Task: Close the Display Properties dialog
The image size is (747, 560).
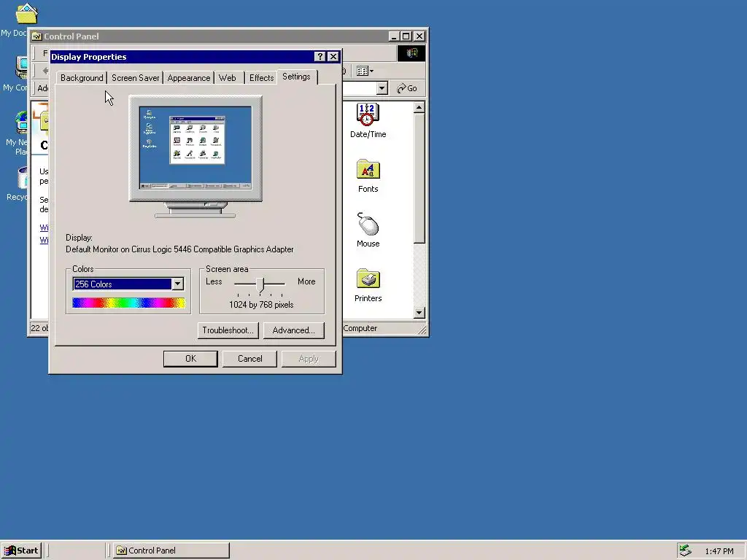Action: (333, 57)
